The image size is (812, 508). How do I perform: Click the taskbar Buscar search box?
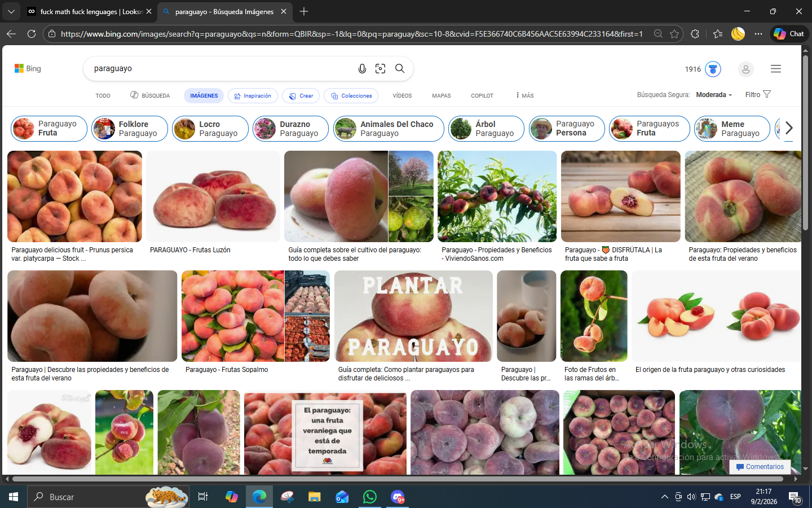107,497
